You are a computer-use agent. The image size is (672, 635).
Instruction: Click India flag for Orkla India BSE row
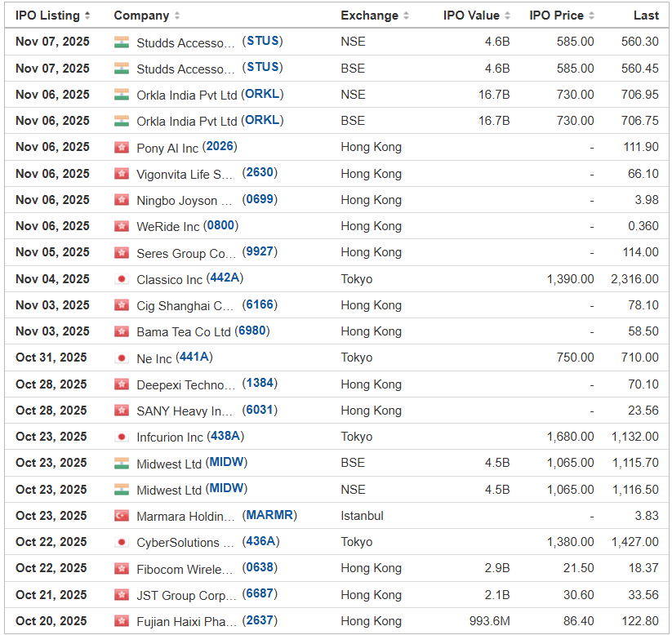pos(122,122)
